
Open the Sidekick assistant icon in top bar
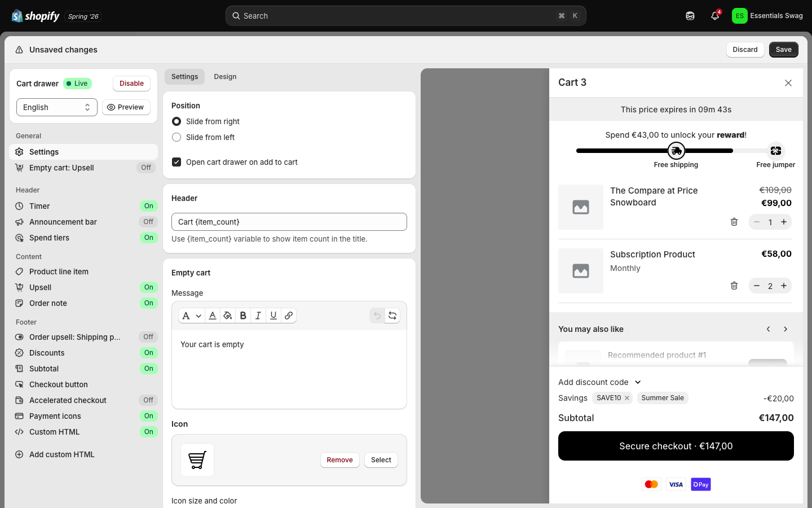pos(690,16)
